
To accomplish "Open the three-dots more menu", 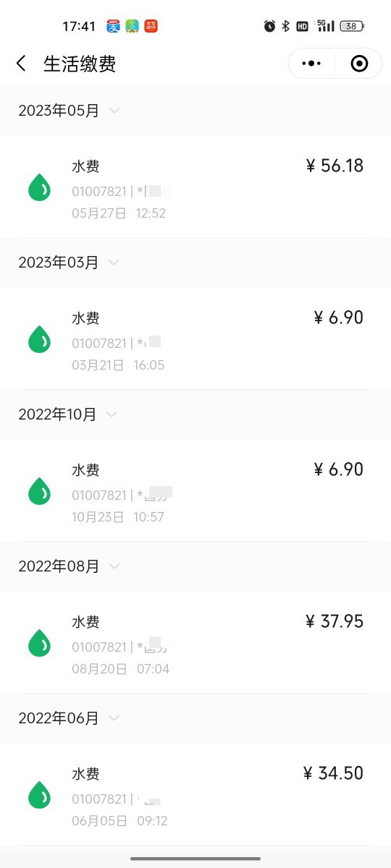I will [x=311, y=64].
